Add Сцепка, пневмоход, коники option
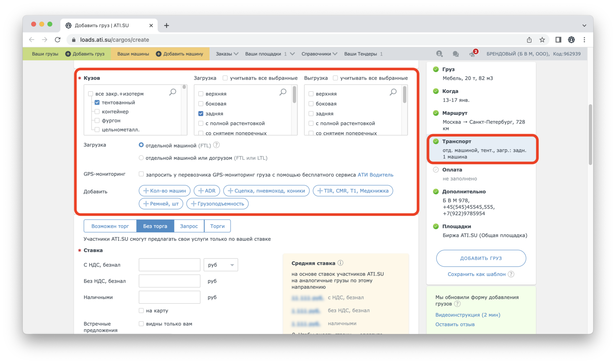The height and width of the screenshot is (364, 616). (267, 191)
